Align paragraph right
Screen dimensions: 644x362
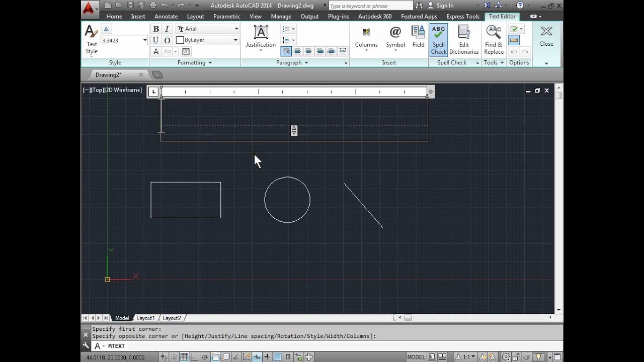point(320,51)
